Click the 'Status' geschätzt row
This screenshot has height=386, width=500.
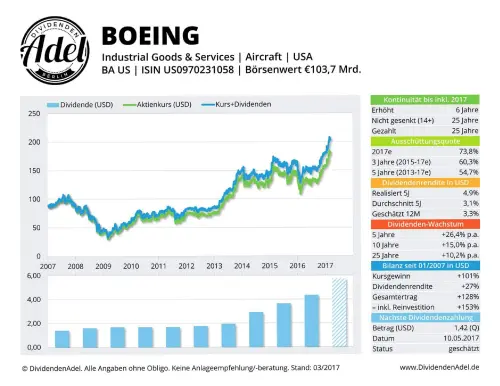coord(425,349)
